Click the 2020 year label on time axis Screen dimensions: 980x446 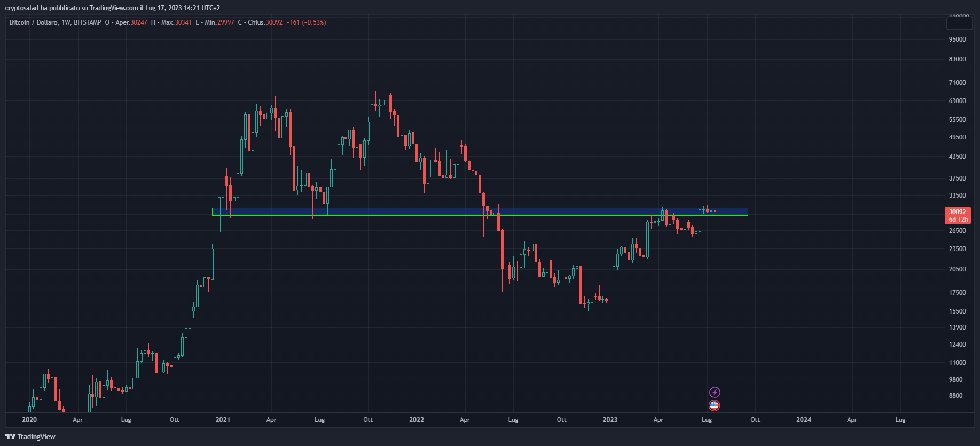tap(29, 420)
